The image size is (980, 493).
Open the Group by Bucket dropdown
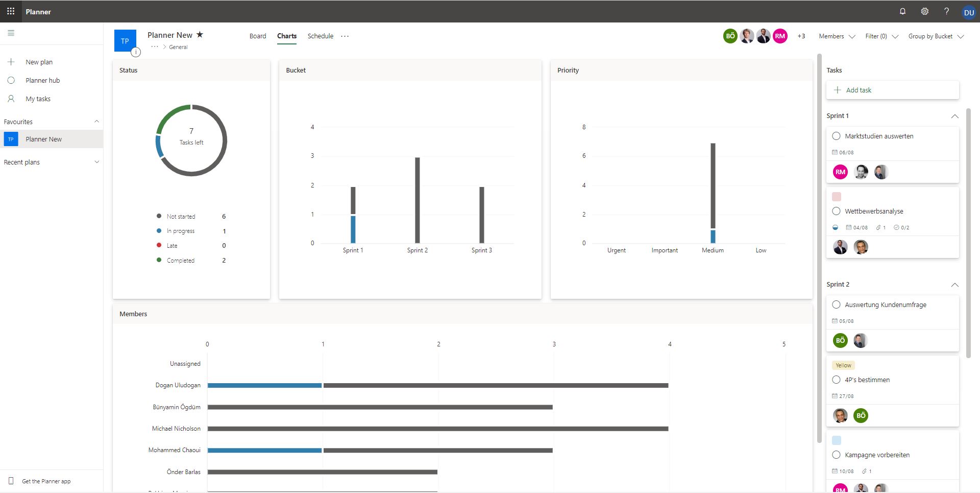pos(936,36)
